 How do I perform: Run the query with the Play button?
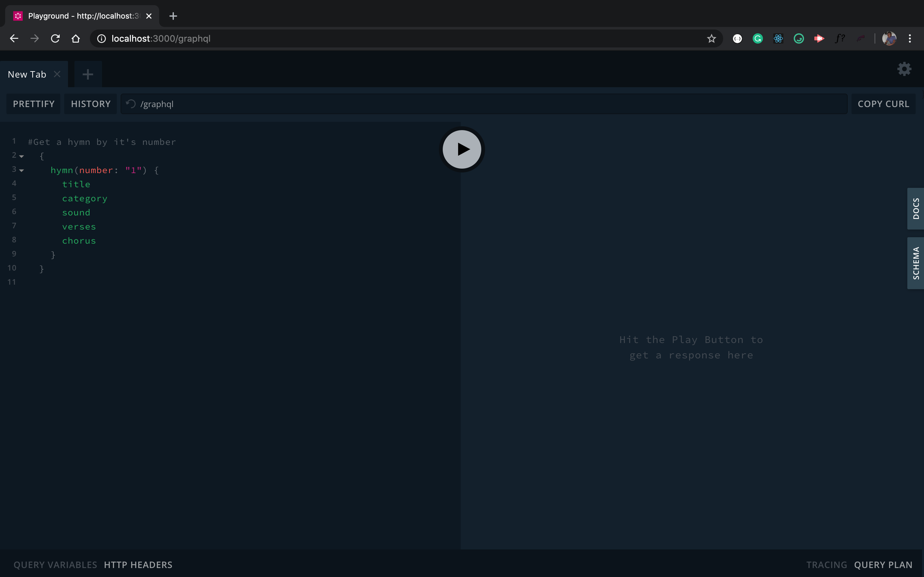[462, 149]
